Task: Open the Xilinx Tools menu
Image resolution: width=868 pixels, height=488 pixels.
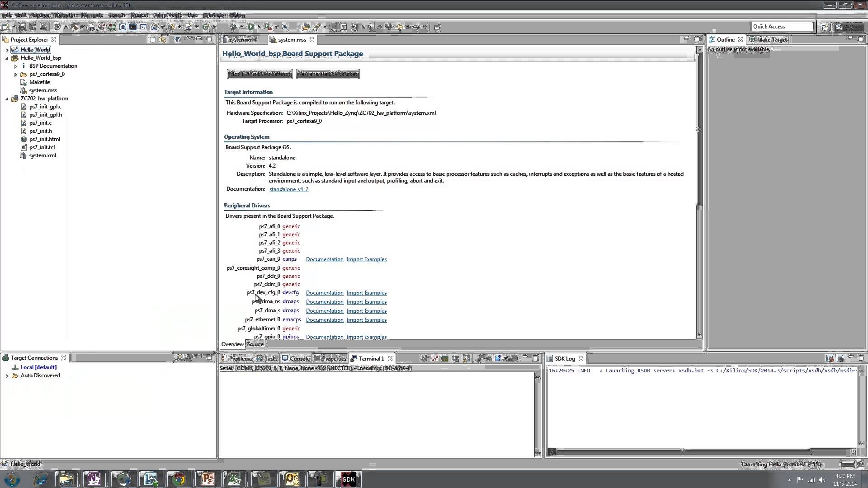Action: pos(167,15)
